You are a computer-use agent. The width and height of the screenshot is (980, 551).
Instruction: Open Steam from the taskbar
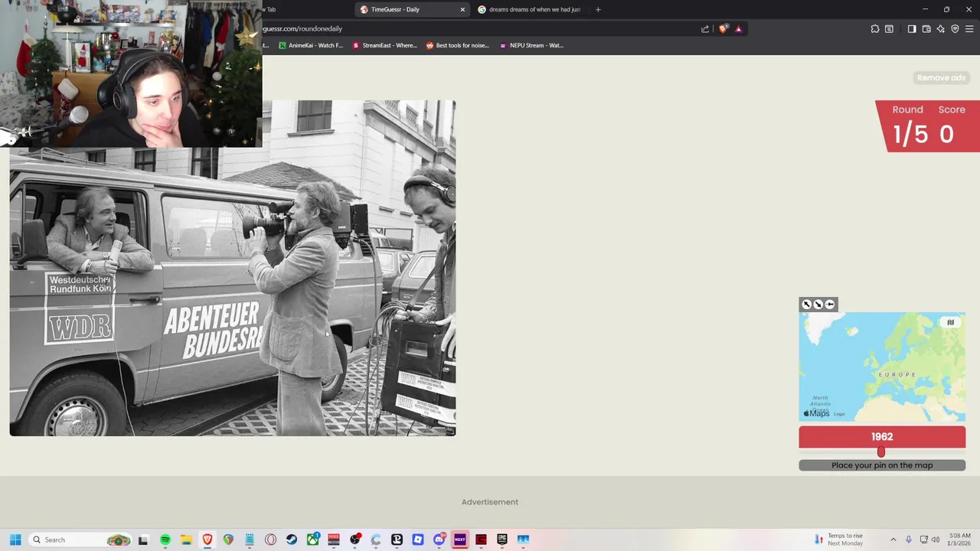pyautogui.click(x=292, y=540)
